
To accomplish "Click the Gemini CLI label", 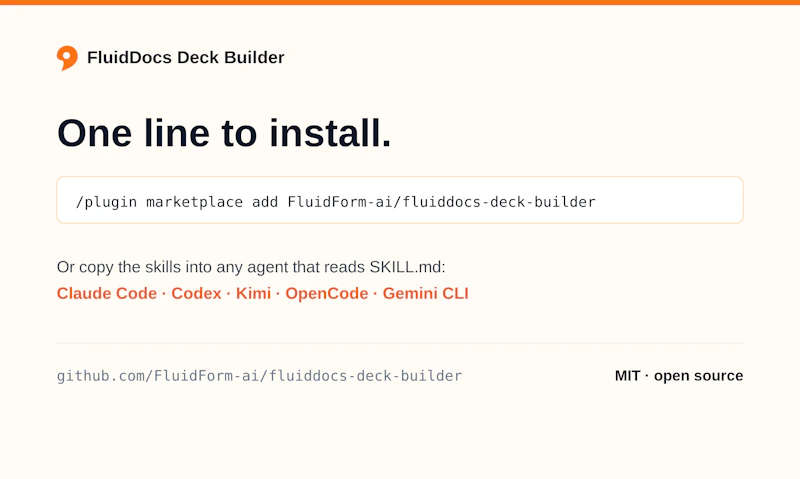I will click(426, 293).
